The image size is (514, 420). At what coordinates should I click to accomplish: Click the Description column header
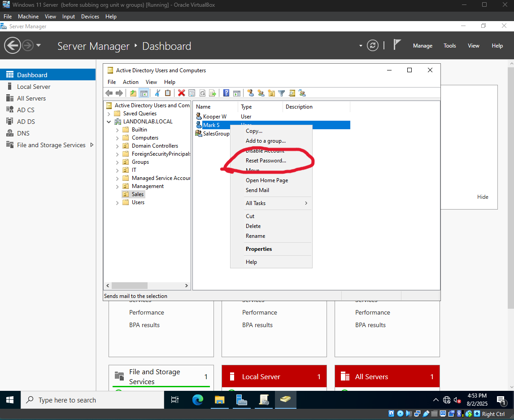(x=316, y=106)
